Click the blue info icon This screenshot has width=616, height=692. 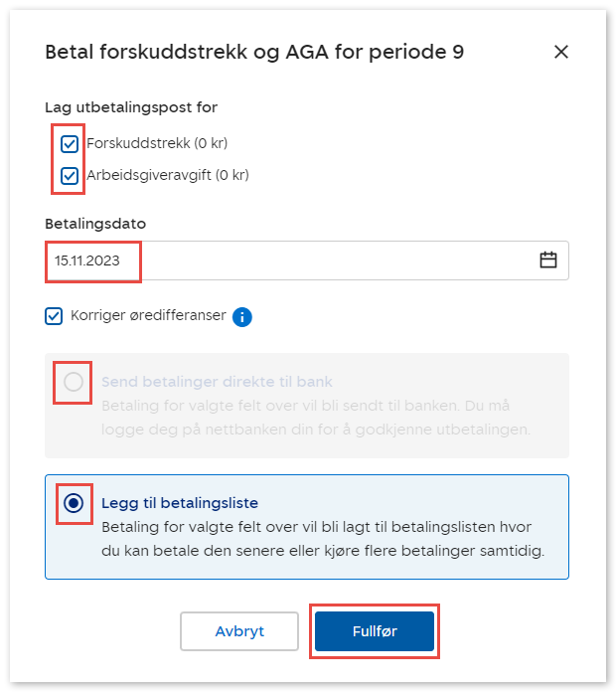pyautogui.click(x=242, y=317)
